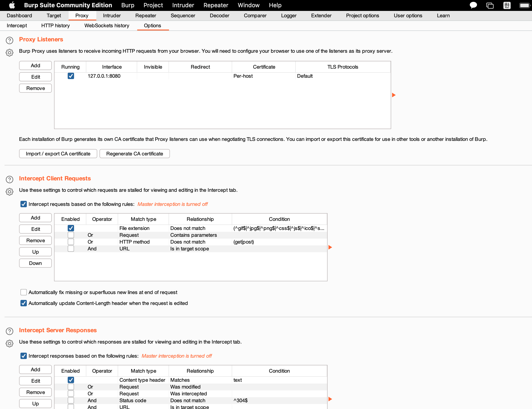The height and width of the screenshot is (409, 532).
Task: Toggle Running checkbox for 127.0.0.1:8080 listener
Action: (71, 76)
